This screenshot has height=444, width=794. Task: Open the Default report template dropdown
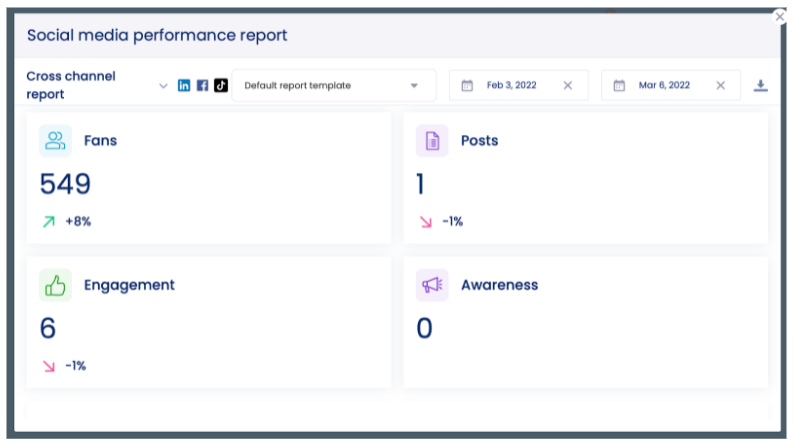coord(333,86)
